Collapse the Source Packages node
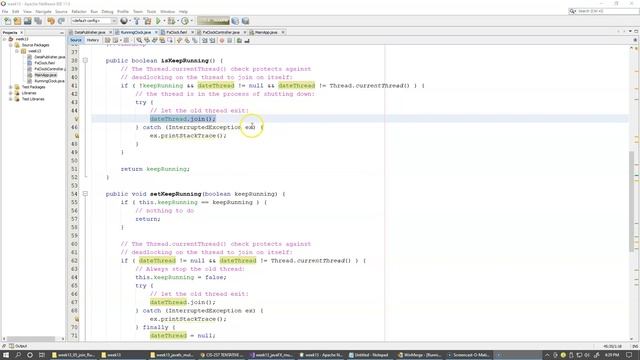The height and width of the screenshot is (360, 640). coord(11,45)
